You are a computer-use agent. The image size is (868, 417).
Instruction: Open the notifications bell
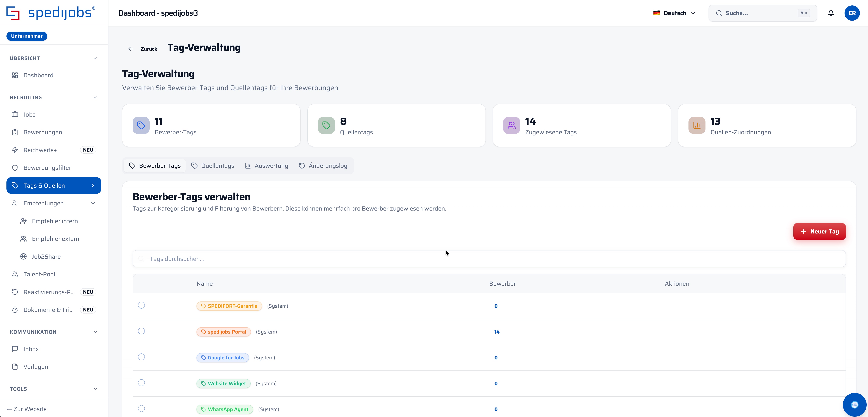click(x=831, y=13)
